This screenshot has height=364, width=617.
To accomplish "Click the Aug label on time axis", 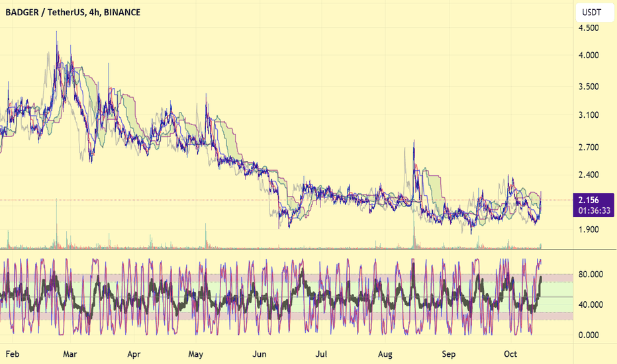I will pyautogui.click(x=385, y=354).
